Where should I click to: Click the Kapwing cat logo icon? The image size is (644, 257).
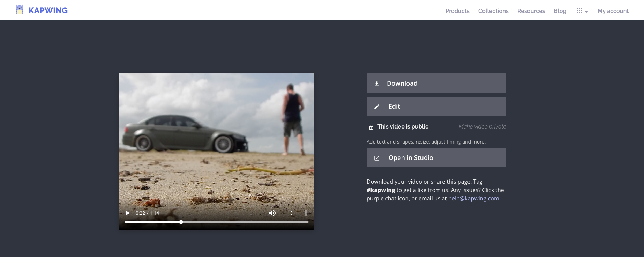(20, 10)
